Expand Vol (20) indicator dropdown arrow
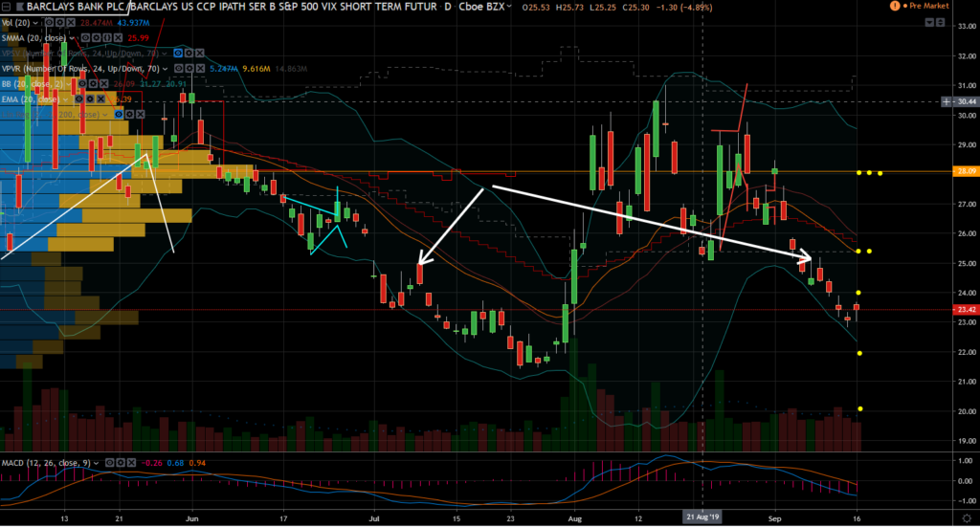This screenshot has height=527, width=980. tap(35, 23)
